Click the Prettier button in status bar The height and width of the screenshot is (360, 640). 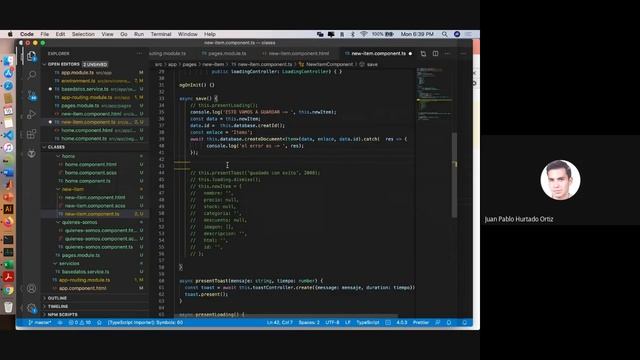420,322
